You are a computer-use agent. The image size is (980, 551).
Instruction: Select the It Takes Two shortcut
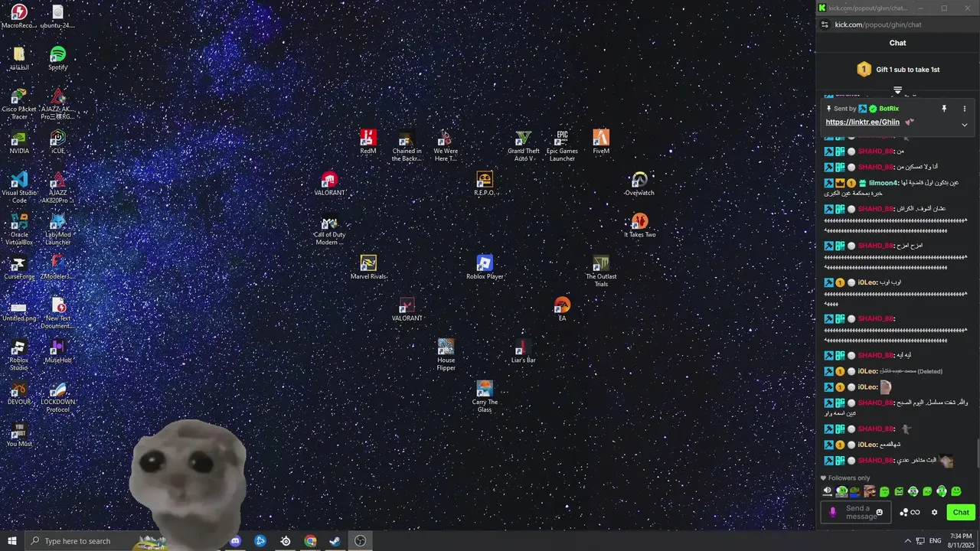[x=639, y=226]
